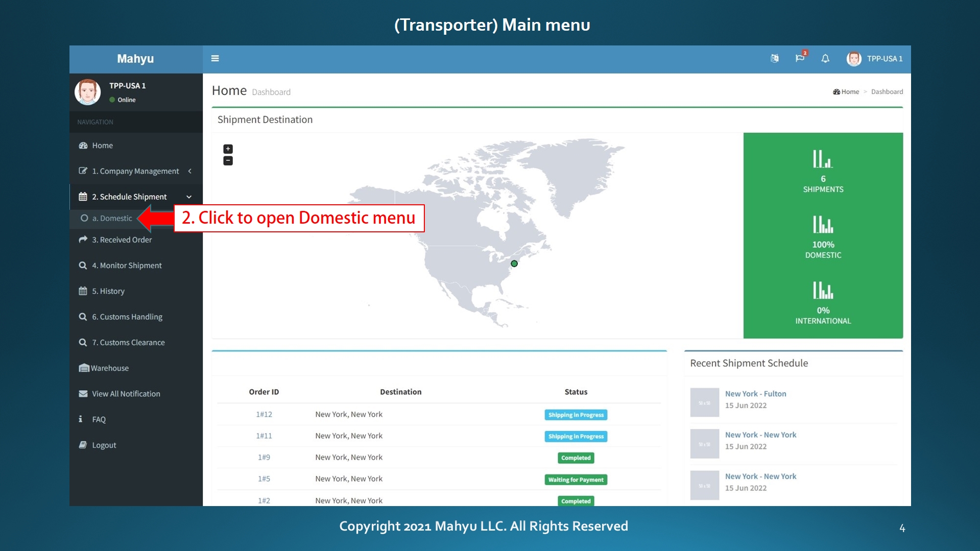This screenshot has height=551, width=980.
Task: Open order ID 1#9
Action: (x=264, y=457)
